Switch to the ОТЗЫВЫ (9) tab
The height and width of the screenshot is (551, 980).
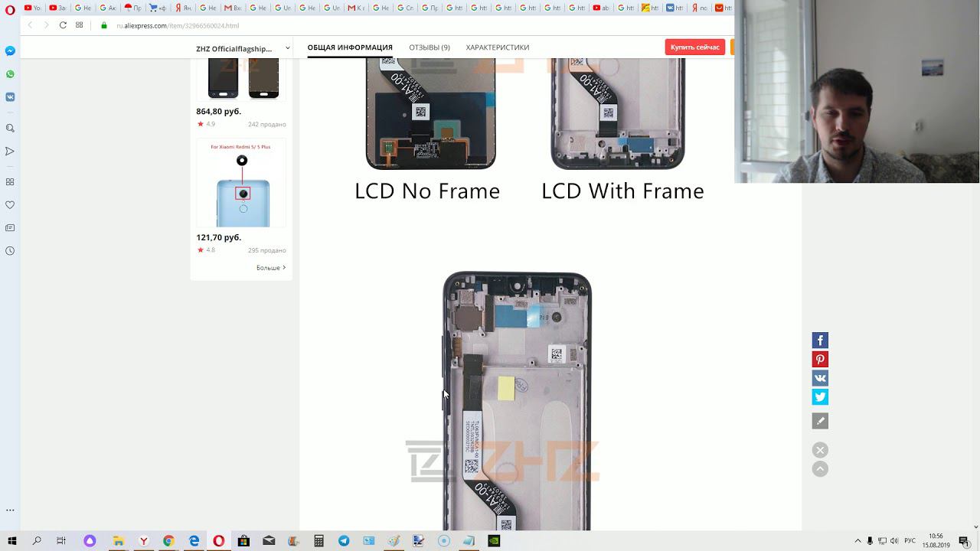(430, 47)
